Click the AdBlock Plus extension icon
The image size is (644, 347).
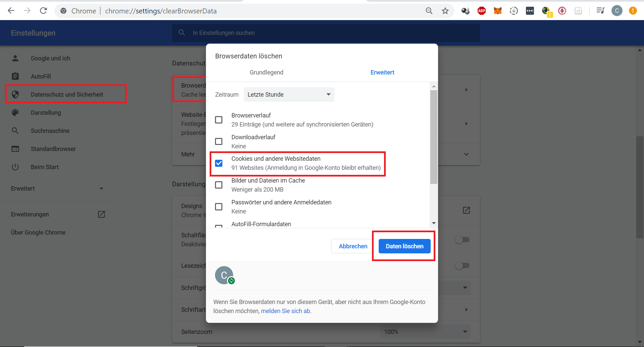(x=482, y=11)
